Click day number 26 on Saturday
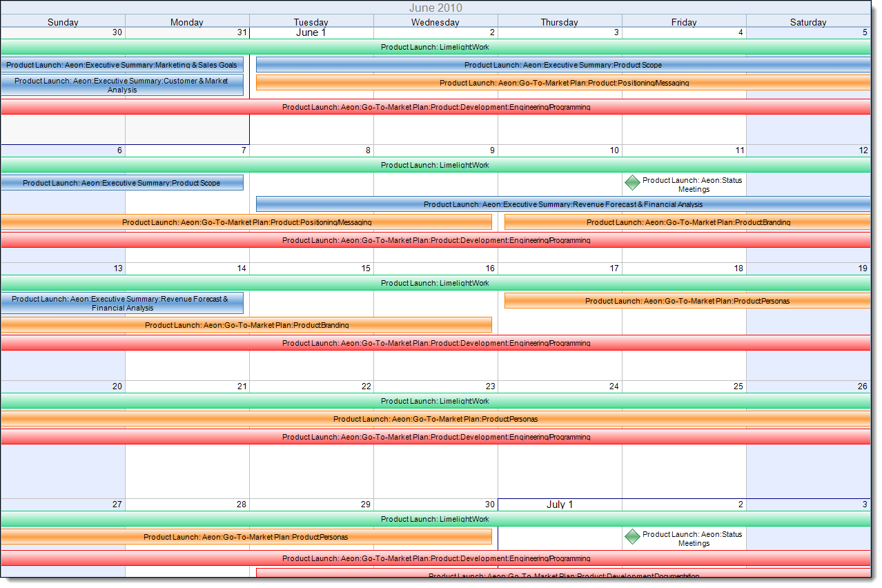 (x=863, y=386)
